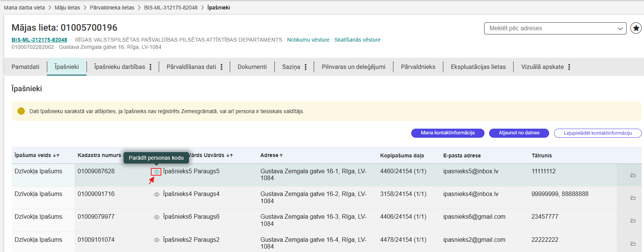
Task: Sort by Adrese column arrow
Action: click(x=281, y=156)
